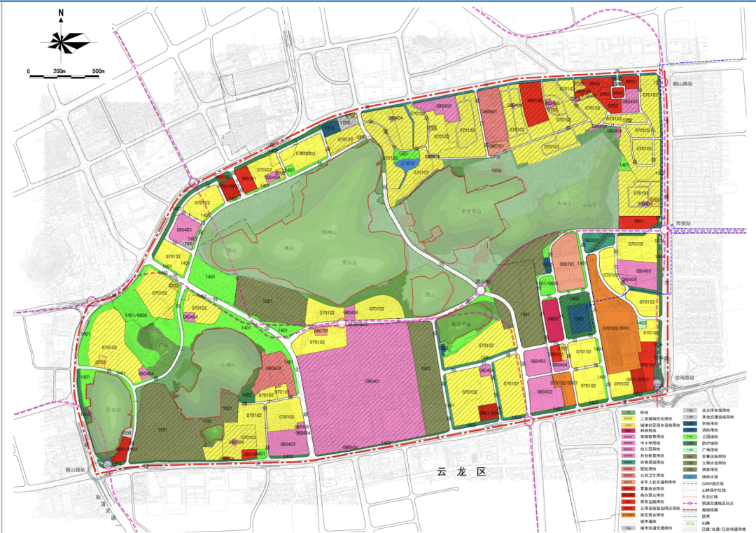Click the 幼儿园用地 legend text
The height and width of the screenshot is (533, 756).
pos(650,449)
